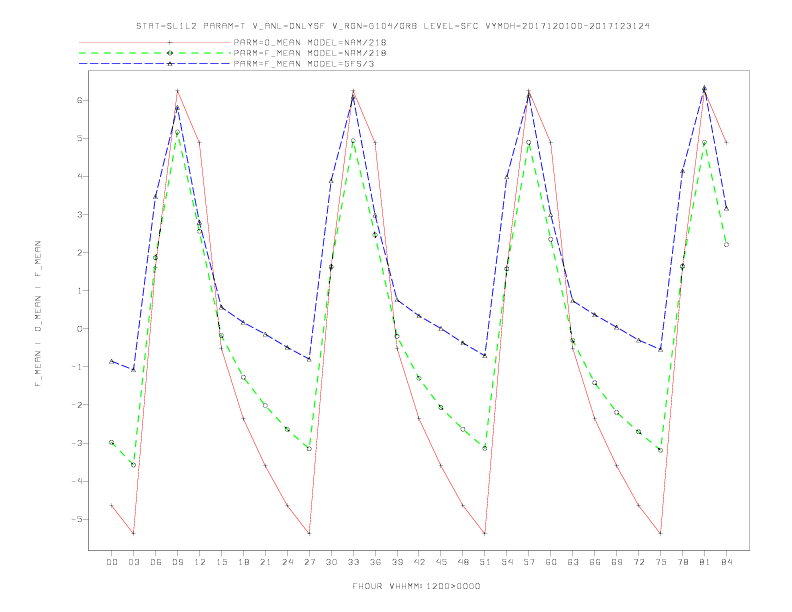Click x-axis tick label 15
The height and width of the screenshot is (612, 792).
click(x=221, y=562)
